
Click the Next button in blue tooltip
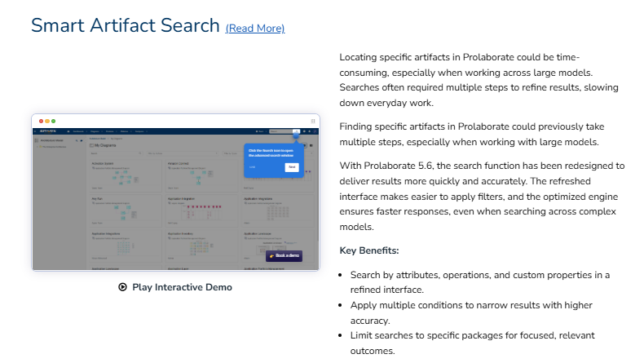pyautogui.click(x=292, y=167)
